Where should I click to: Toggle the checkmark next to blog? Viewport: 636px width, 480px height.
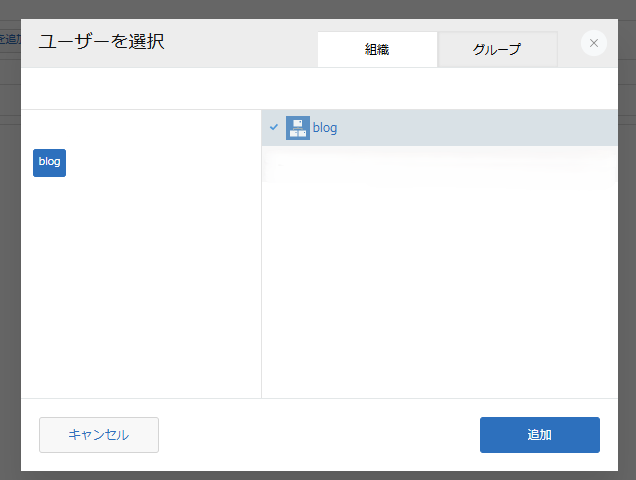coord(274,127)
